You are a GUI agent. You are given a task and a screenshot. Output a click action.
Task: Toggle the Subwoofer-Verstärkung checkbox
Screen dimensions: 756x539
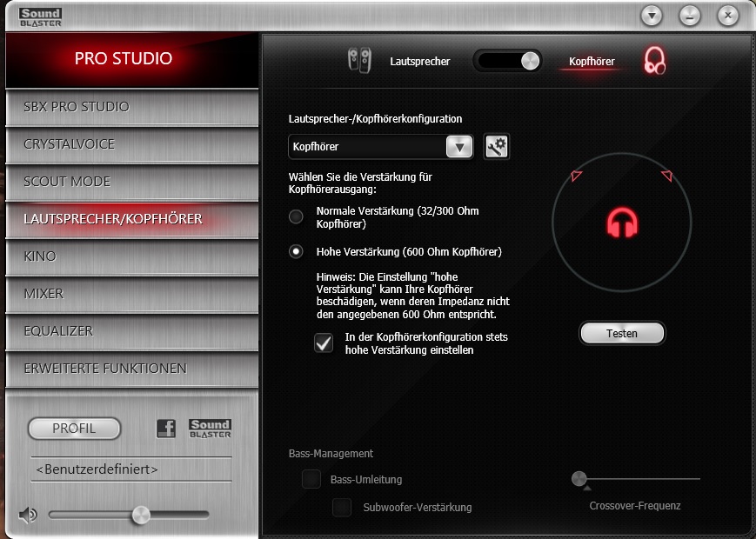pyautogui.click(x=341, y=507)
